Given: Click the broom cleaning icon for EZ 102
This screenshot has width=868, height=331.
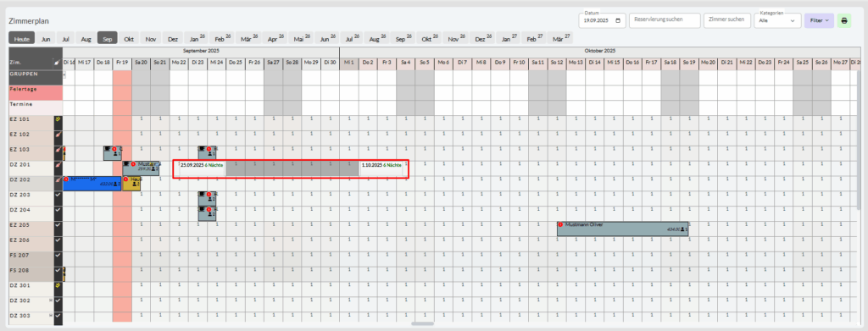Looking at the screenshot, I should coord(58,135).
